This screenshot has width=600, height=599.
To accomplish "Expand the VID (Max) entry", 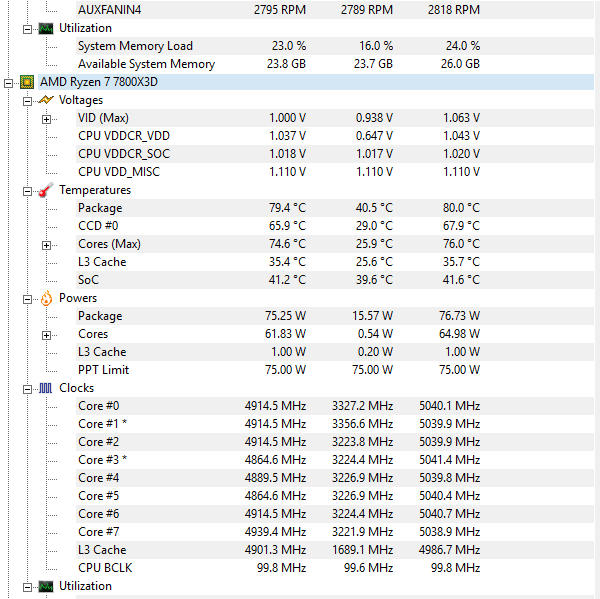I will click(46, 119).
